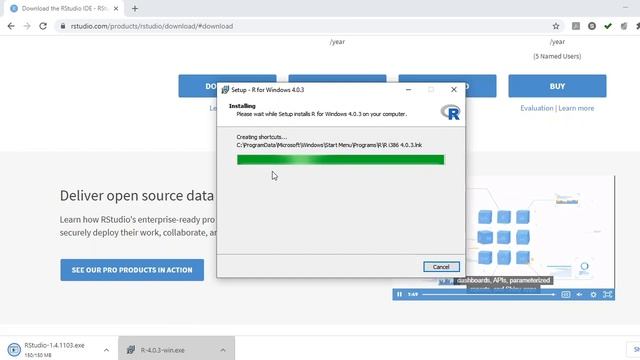Enter video fullscreen mode
The width and height of the screenshot is (640, 360).
pyautogui.click(x=607, y=294)
